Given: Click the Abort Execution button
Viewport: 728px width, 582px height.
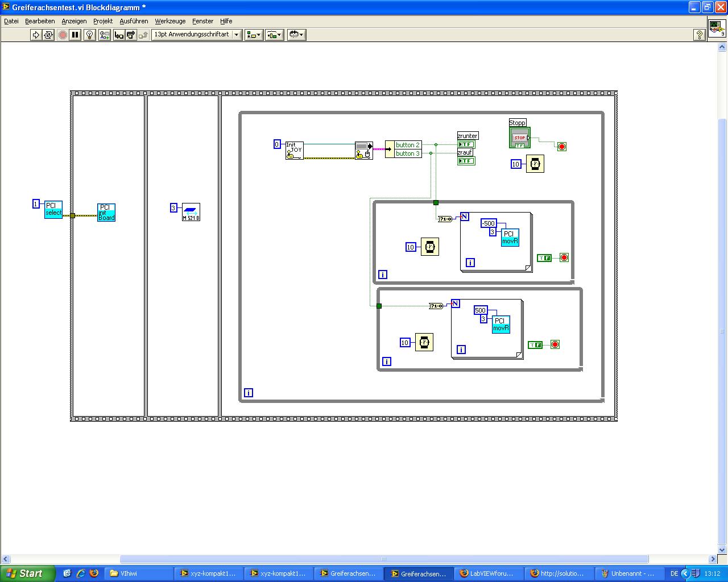Looking at the screenshot, I should point(63,35).
